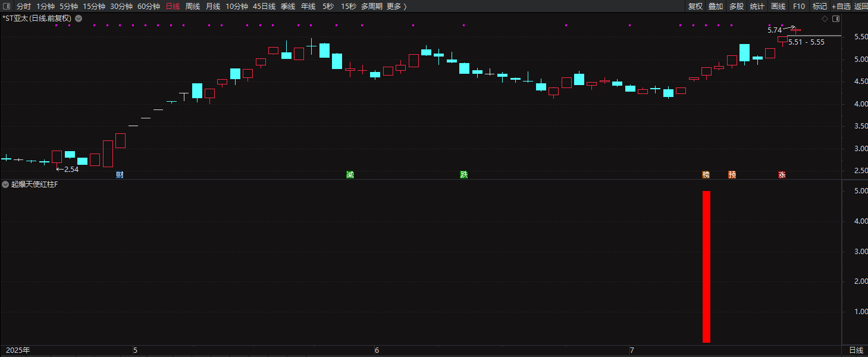Click the 统计 statistics button
The width and height of the screenshot is (868, 357).
[x=757, y=6]
